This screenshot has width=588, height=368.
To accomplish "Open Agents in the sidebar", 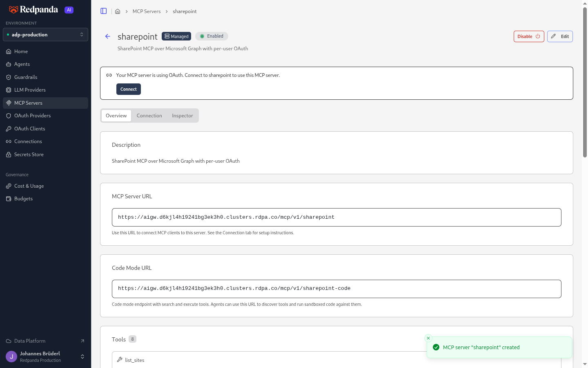I will coord(45,64).
